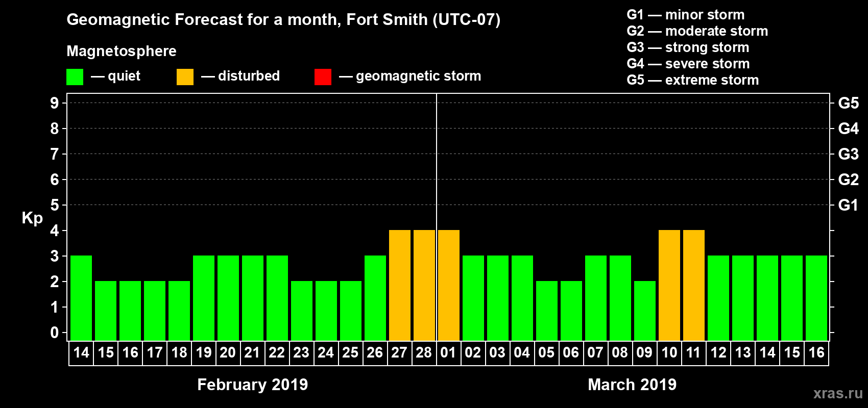Click date cell 22 on the axis
Viewport: 868px width, 408px height.
(x=277, y=353)
